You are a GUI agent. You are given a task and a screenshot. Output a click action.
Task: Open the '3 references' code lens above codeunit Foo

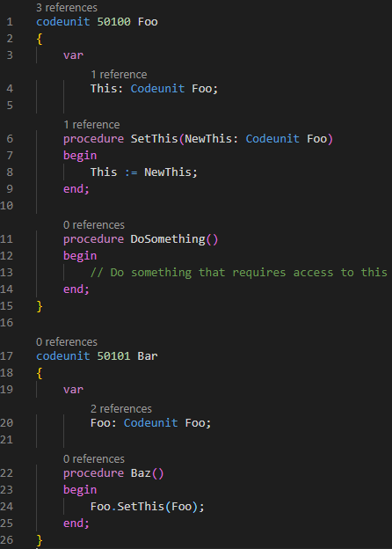(x=67, y=7)
